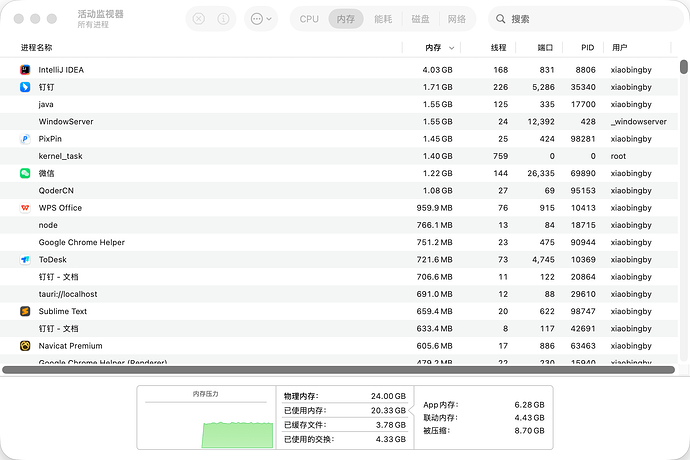Click the 内存压力 memory pressure graph
Viewport: 690px width, 460px height.
coord(237,435)
